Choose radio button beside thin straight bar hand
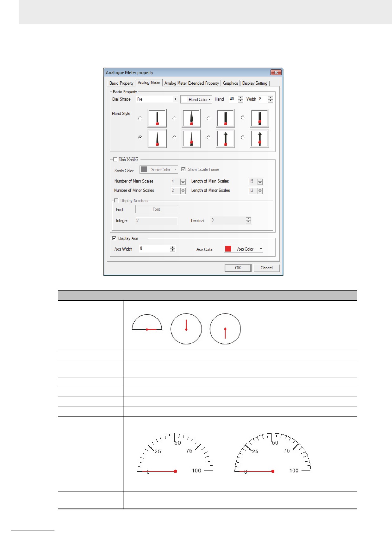 (140, 118)
